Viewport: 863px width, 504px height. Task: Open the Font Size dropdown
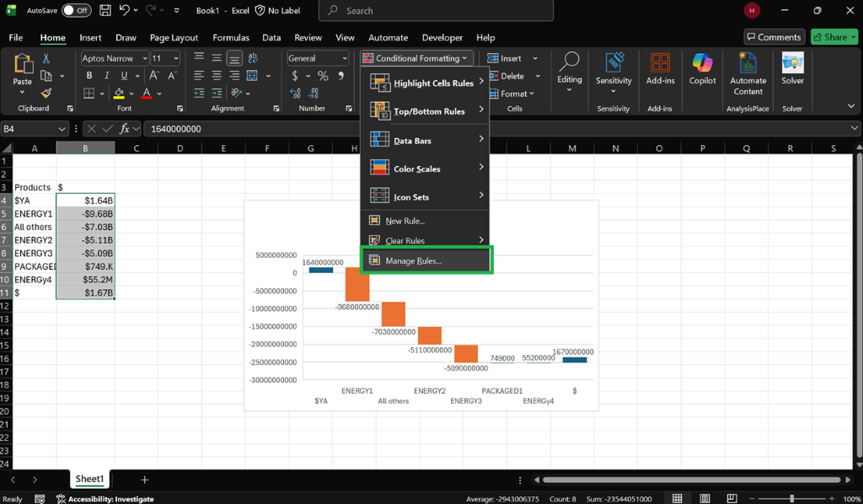(175, 58)
